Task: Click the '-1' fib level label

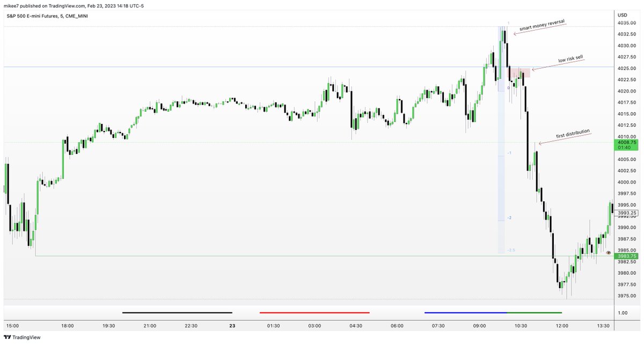Action: coord(509,153)
